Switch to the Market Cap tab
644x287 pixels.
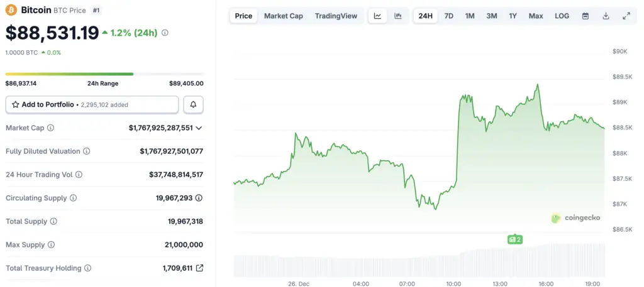click(x=283, y=16)
